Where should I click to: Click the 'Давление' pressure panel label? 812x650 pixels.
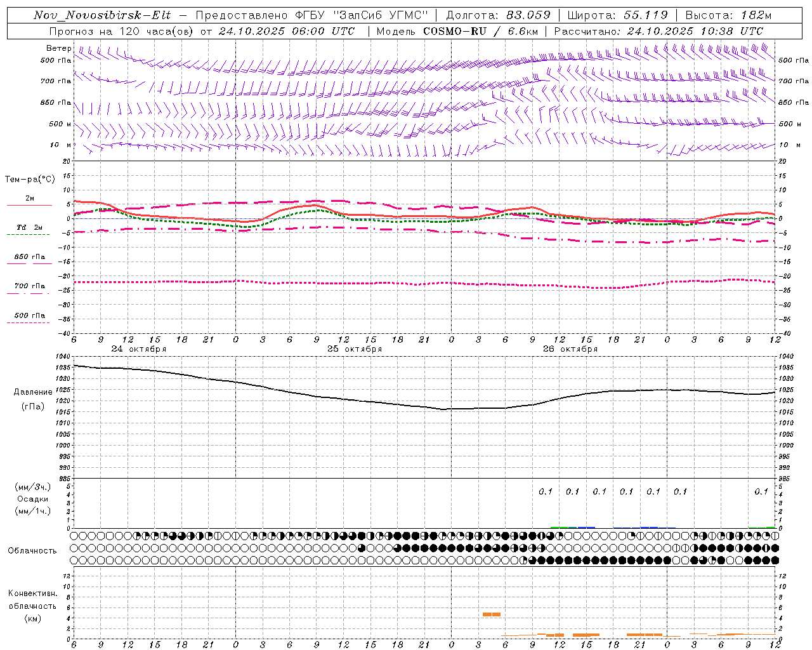(33, 392)
